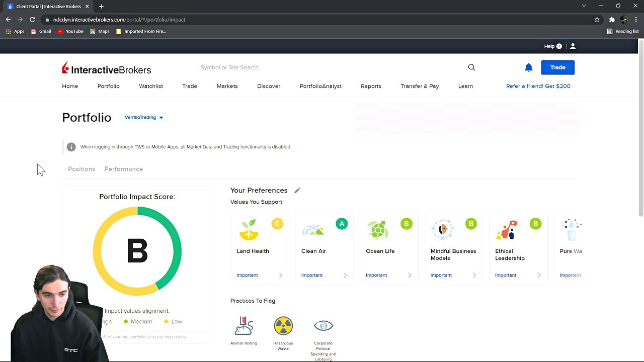Click the Mindful Business Models icon
This screenshot has width=644, height=362.
coord(442,229)
